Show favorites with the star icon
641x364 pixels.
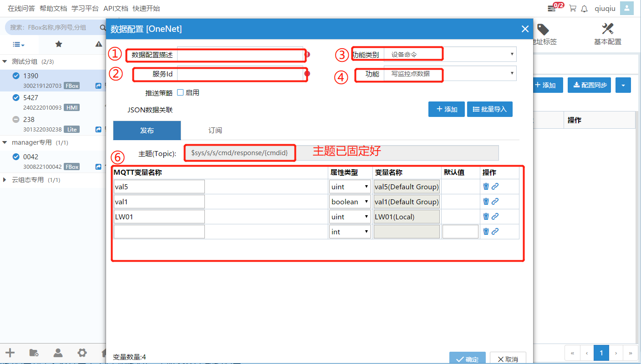click(58, 44)
